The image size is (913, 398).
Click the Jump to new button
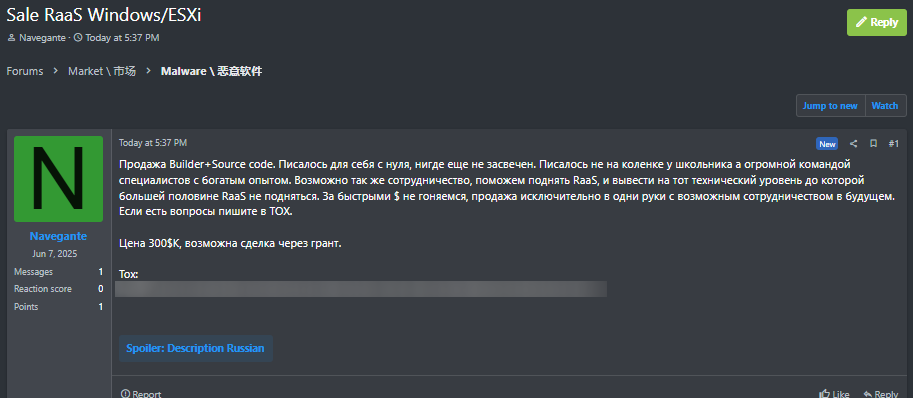830,106
